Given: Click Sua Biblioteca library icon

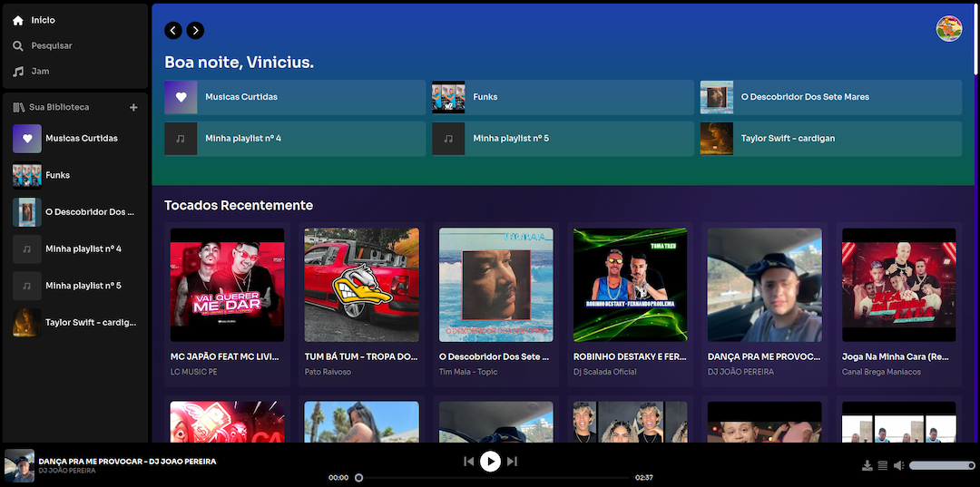Looking at the screenshot, I should (x=19, y=107).
